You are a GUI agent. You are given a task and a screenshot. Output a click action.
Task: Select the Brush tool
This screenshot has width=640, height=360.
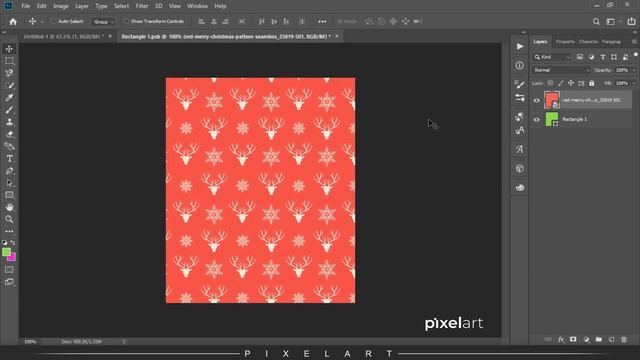(9, 110)
